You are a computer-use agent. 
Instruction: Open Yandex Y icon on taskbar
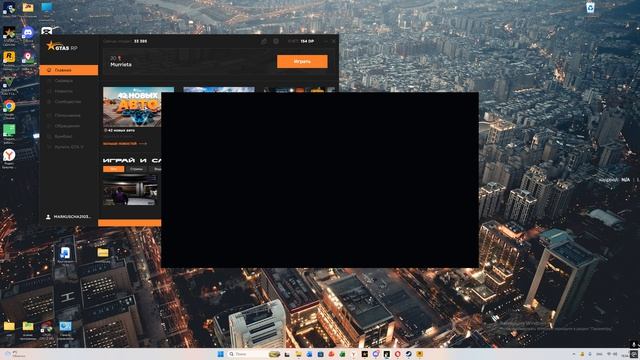(353, 354)
